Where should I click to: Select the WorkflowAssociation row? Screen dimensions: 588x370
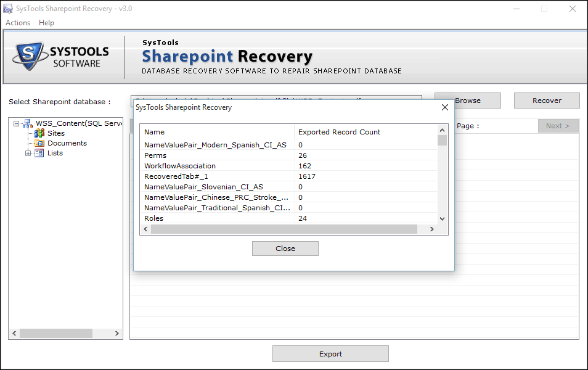tap(288, 166)
